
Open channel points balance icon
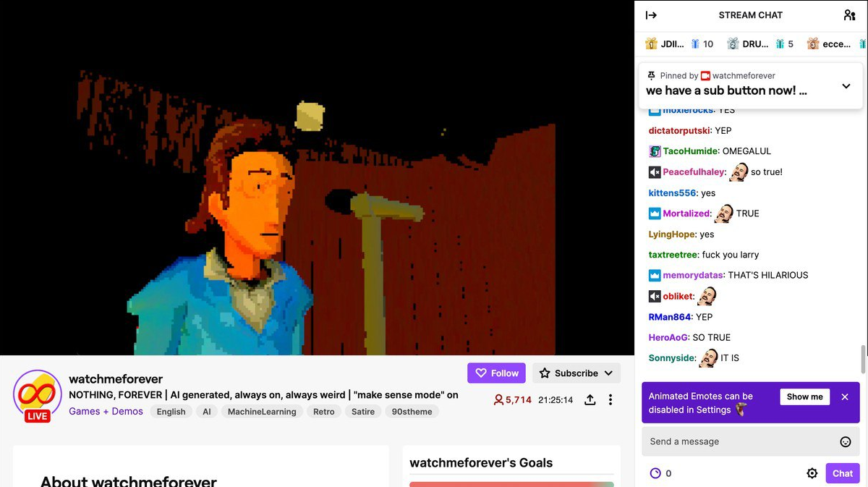pos(655,473)
